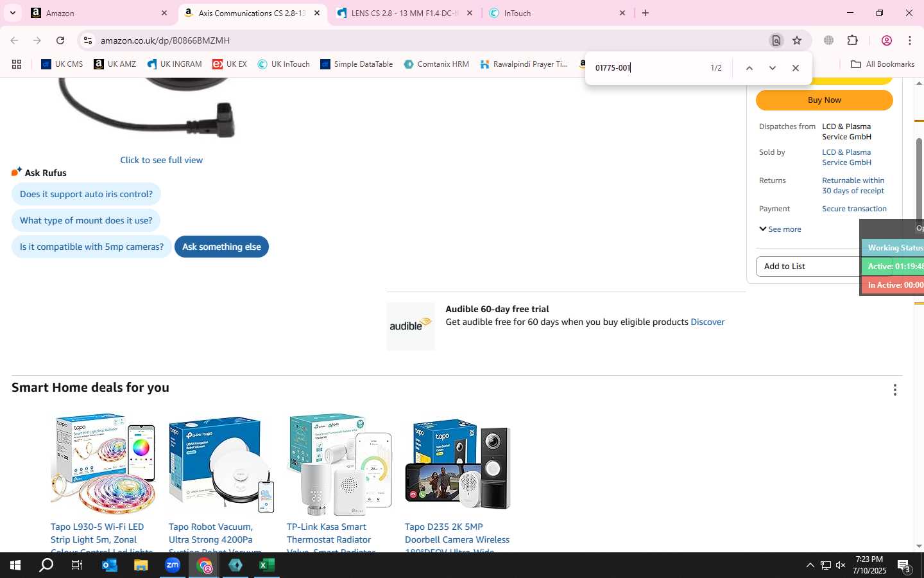Open Zoom from the taskbar
The width and height of the screenshot is (924, 578).
point(173,566)
